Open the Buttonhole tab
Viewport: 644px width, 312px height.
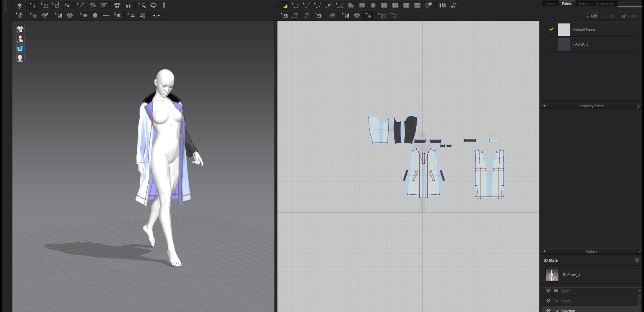605,4
